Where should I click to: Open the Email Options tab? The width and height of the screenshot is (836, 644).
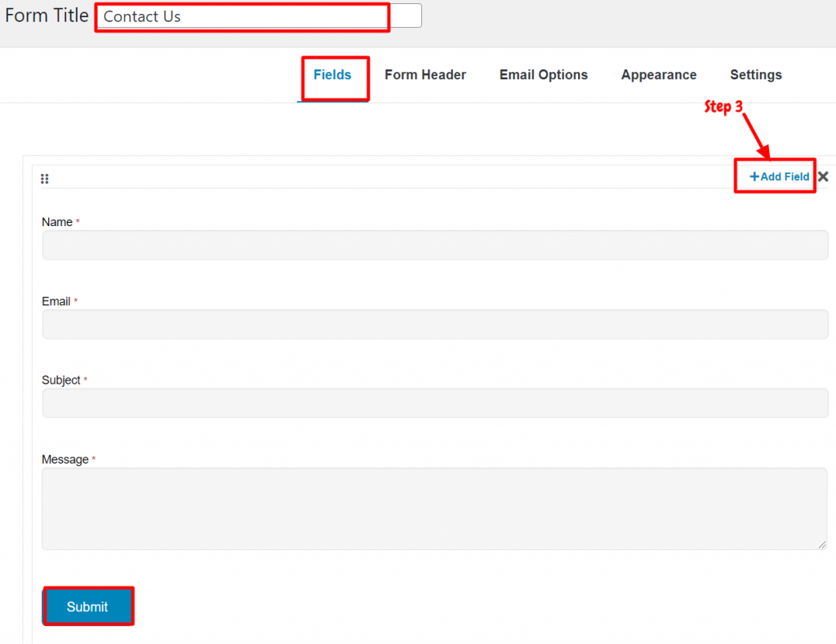[543, 74]
